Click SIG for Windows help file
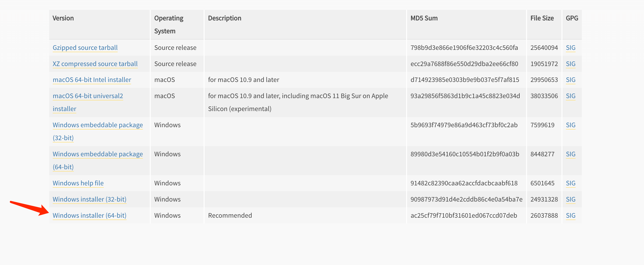644x265 pixels. point(570,183)
